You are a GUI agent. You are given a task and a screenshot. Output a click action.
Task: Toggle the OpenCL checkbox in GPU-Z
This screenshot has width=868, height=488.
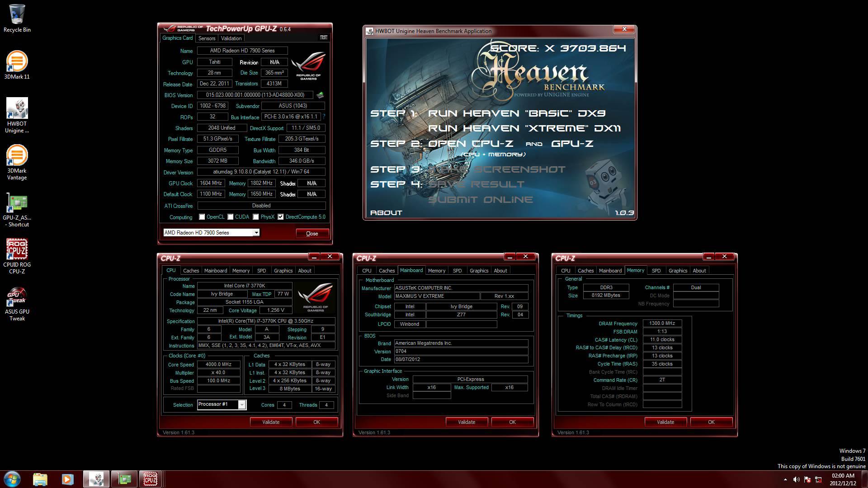202,217
